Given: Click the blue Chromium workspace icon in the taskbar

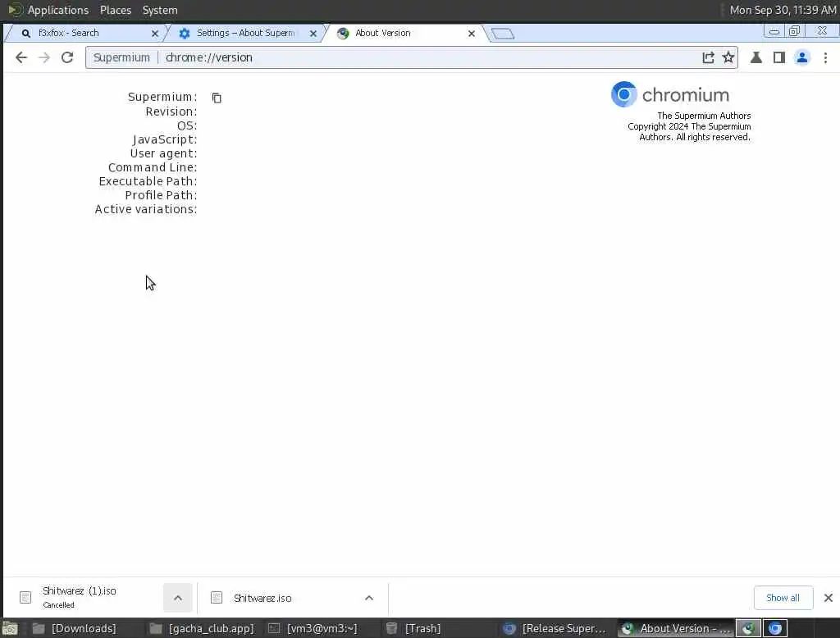Looking at the screenshot, I should (774, 628).
